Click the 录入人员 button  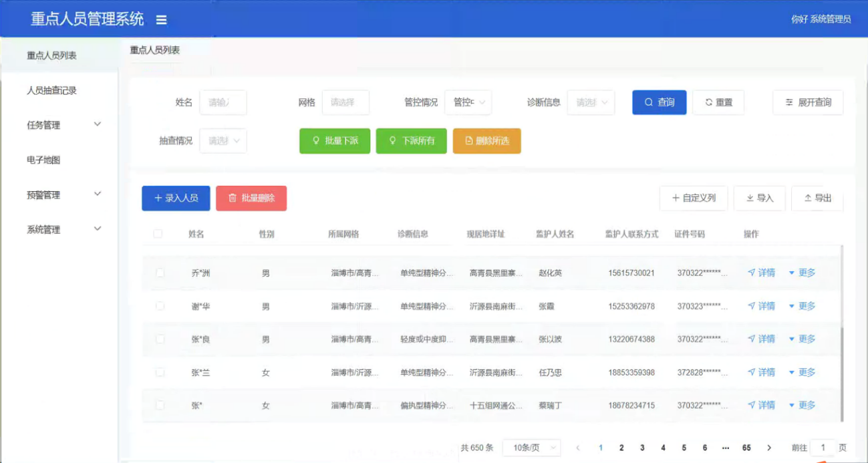(176, 198)
